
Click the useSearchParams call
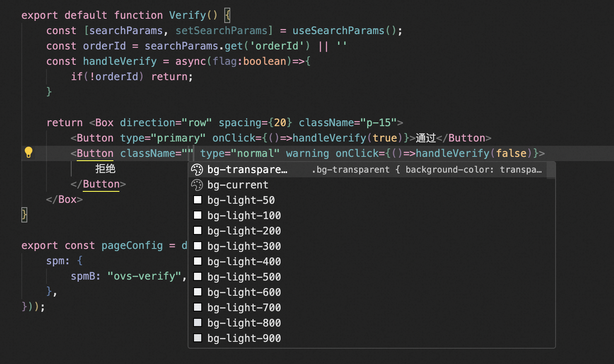[344, 31]
